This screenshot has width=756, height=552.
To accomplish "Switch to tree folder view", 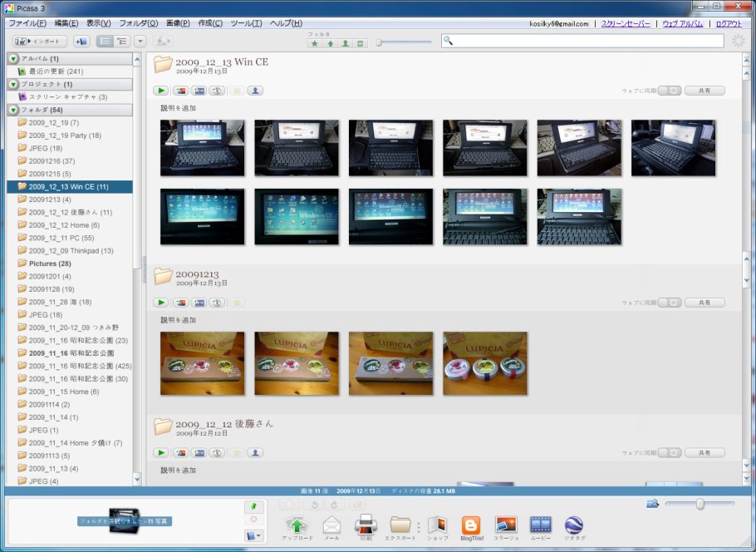I will click(x=122, y=42).
